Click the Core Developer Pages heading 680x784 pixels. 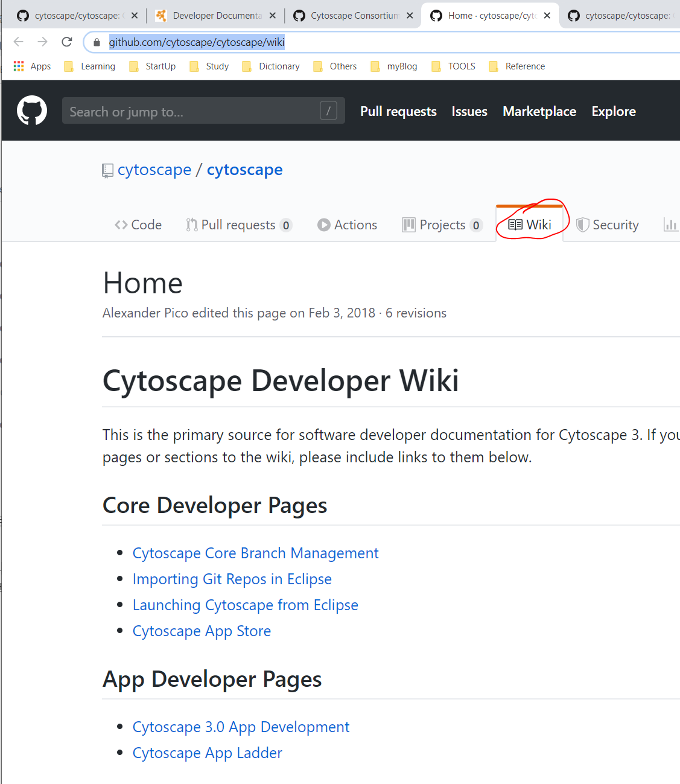coord(215,505)
